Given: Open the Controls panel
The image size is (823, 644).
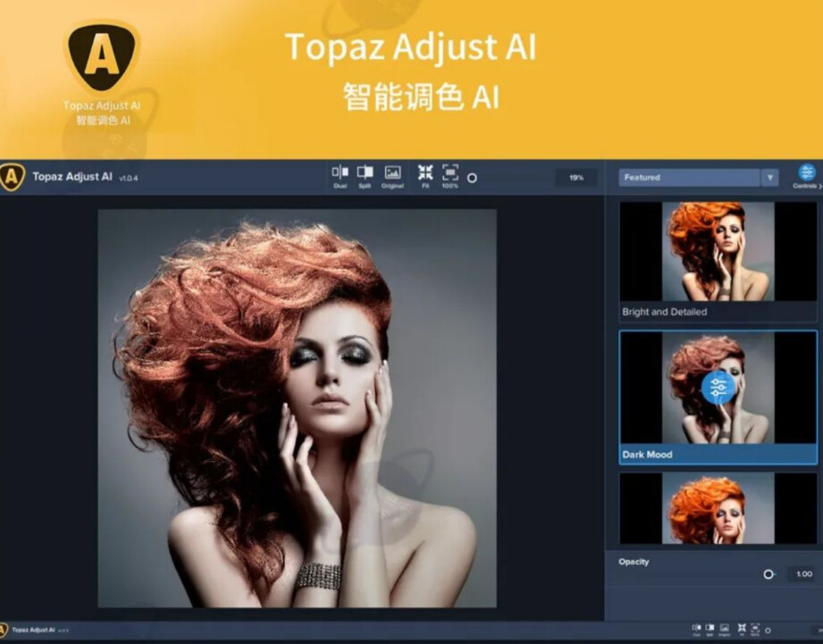Looking at the screenshot, I should (806, 176).
